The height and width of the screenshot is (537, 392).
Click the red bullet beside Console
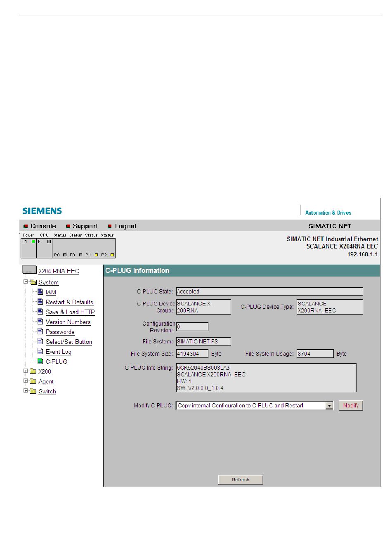click(26, 226)
